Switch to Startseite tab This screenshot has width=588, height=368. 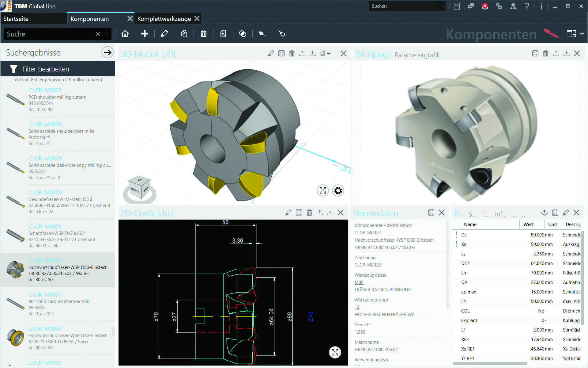pyautogui.click(x=16, y=19)
